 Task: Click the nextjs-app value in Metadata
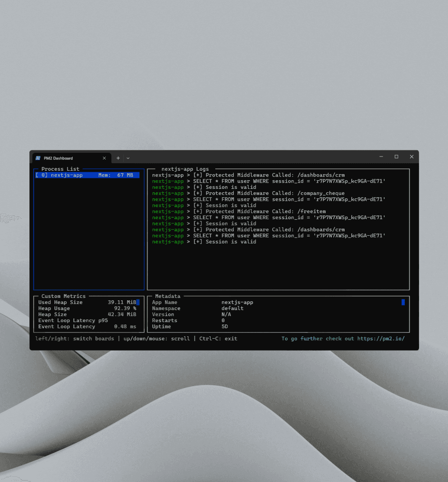click(237, 302)
